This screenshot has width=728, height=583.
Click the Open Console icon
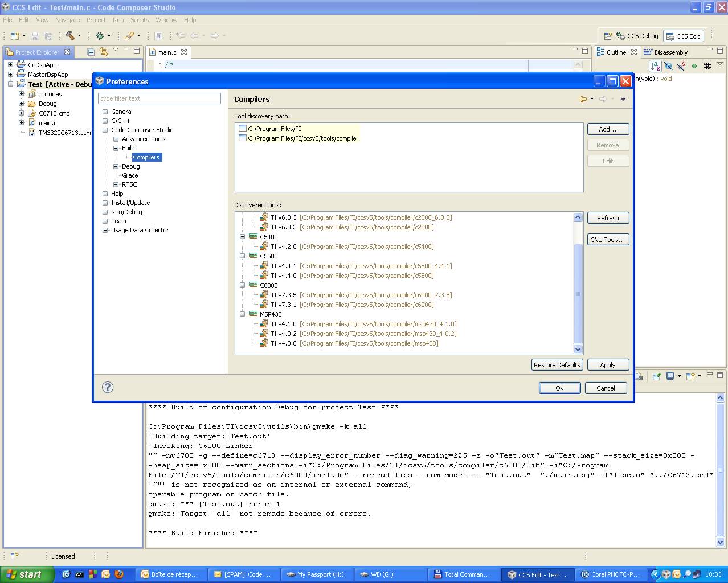coord(690,376)
